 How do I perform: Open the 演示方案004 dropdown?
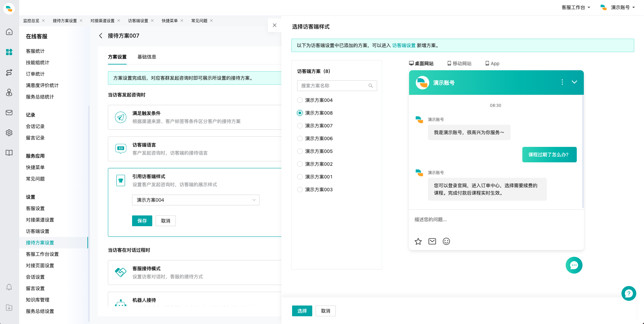point(196,200)
